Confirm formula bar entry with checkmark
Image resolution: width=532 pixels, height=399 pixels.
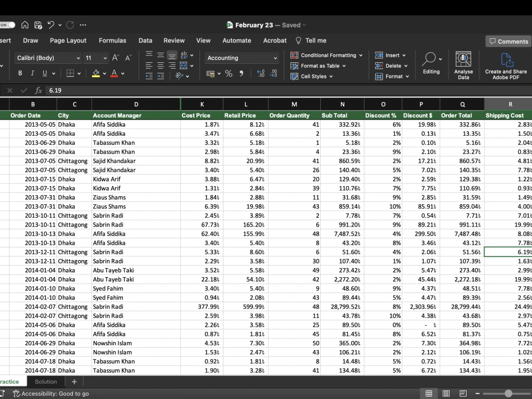tap(24, 90)
